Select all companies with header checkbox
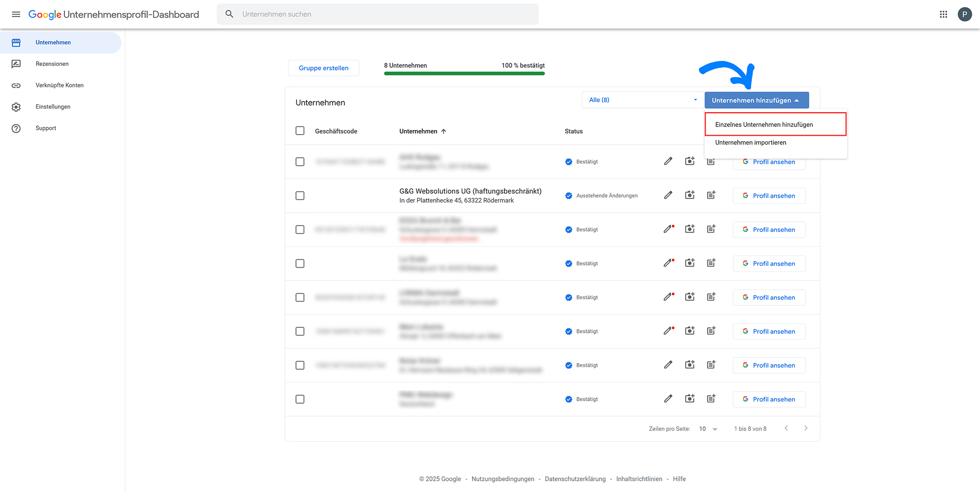This screenshot has width=980, height=491. 300,131
